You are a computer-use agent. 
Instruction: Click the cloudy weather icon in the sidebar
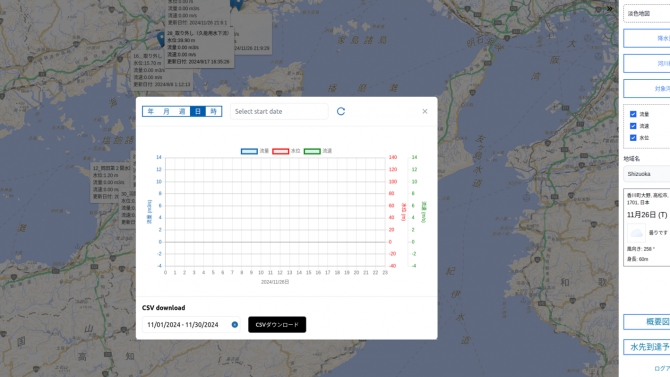(636, 233)
